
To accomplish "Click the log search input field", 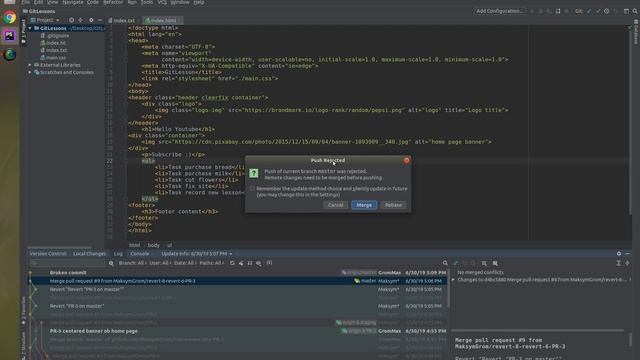I will pyautogui.click(x=68, y=263).
